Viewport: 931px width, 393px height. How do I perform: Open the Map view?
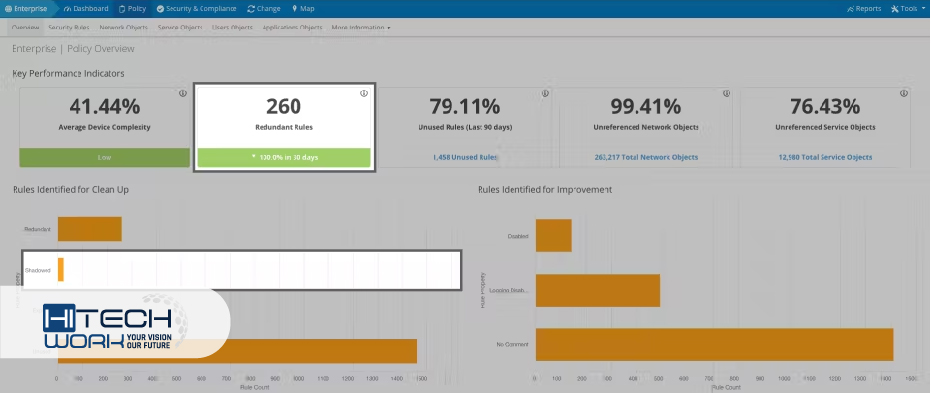pos(303,9)
